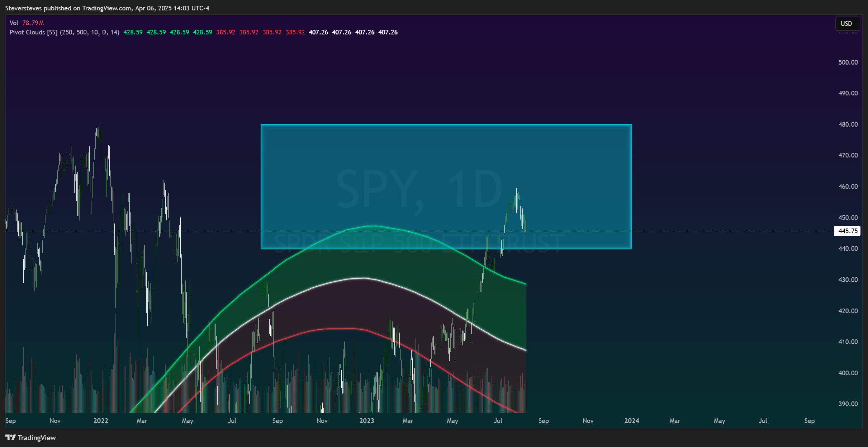Click the 440.00 price axis label

coord(848,249)
